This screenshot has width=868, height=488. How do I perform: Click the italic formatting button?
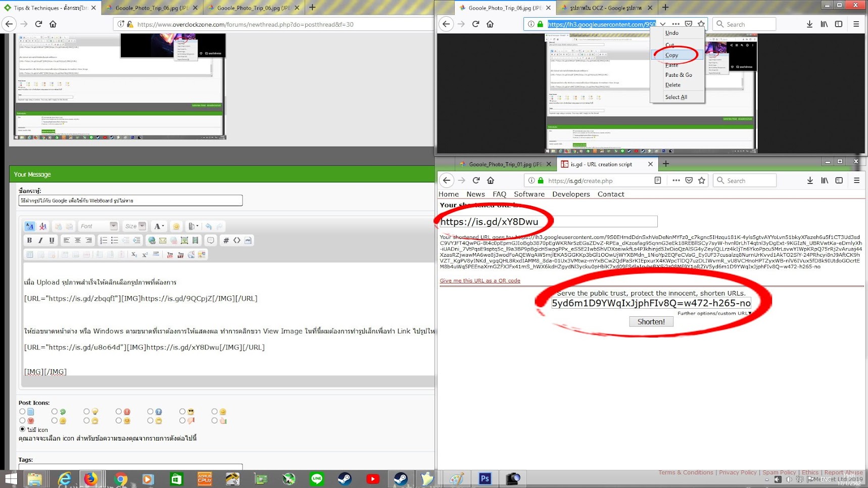tap(40, 240)
